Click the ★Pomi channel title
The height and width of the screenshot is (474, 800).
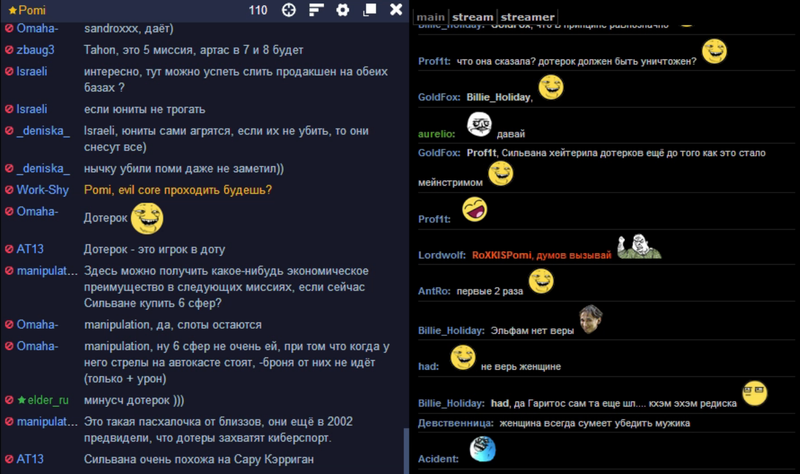click(x=27, y=10)
